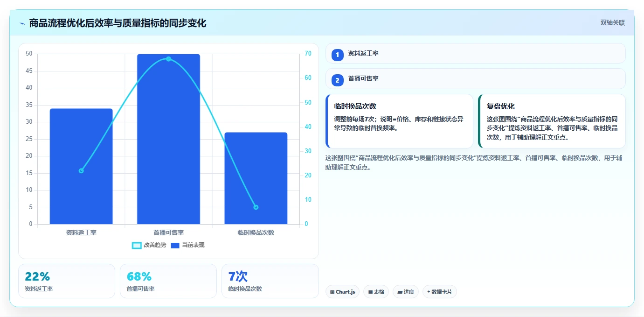Click the 首播可售率 blue bar in the chart
644x317 pixels.
(168, 139)
